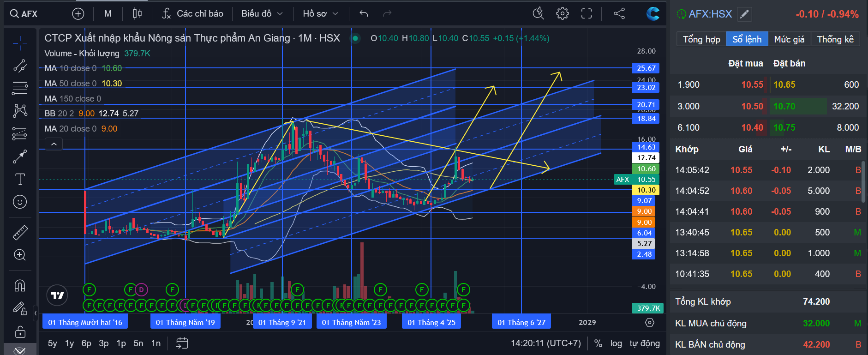Click the blue C logo icon
Image resolution: width=868 pixels, height=355 pixels.
click(652, 14)
